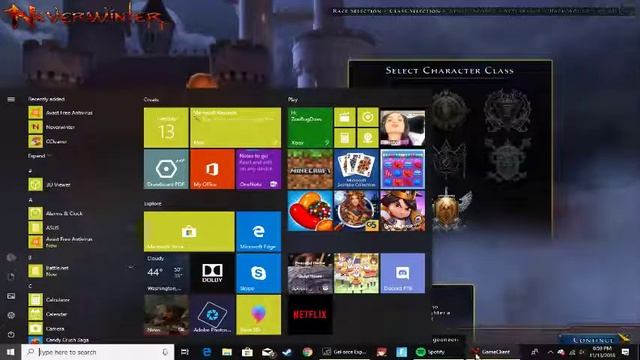Open the Microsoft Edge tile

click(x=258, y=231)
